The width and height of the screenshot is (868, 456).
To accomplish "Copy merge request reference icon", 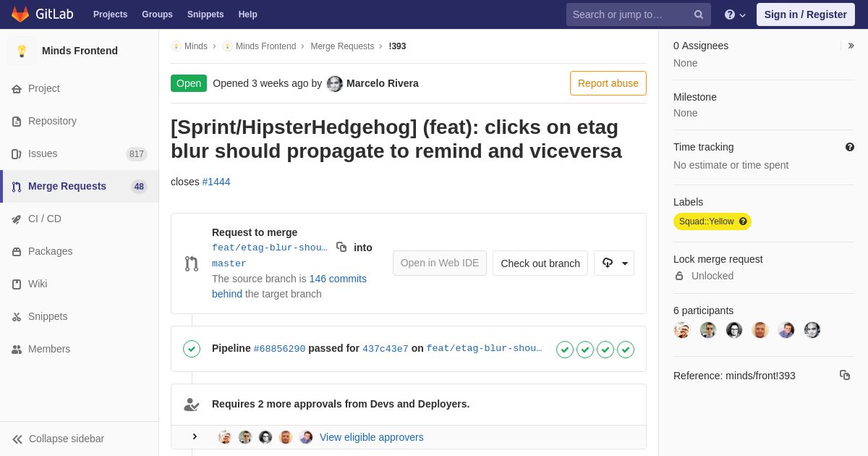I will click(x=845, y=375).
